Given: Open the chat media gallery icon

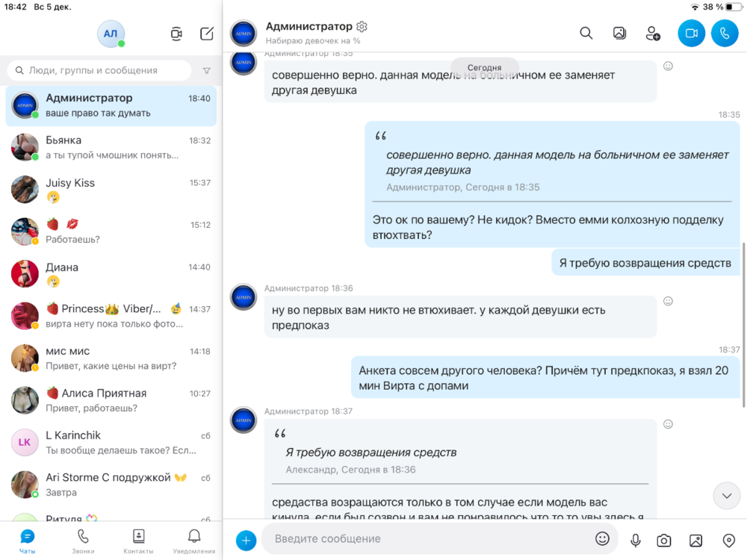Looking at the screenshot, I should [619, 33].
